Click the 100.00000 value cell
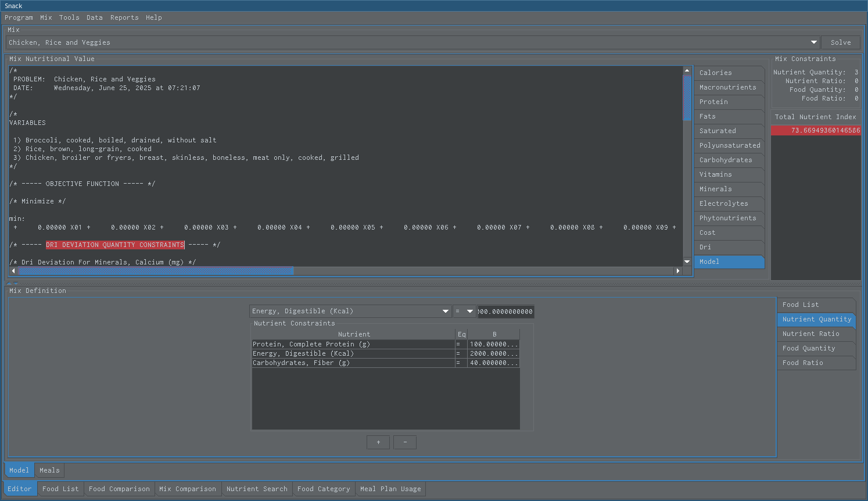 click(494, 344)
